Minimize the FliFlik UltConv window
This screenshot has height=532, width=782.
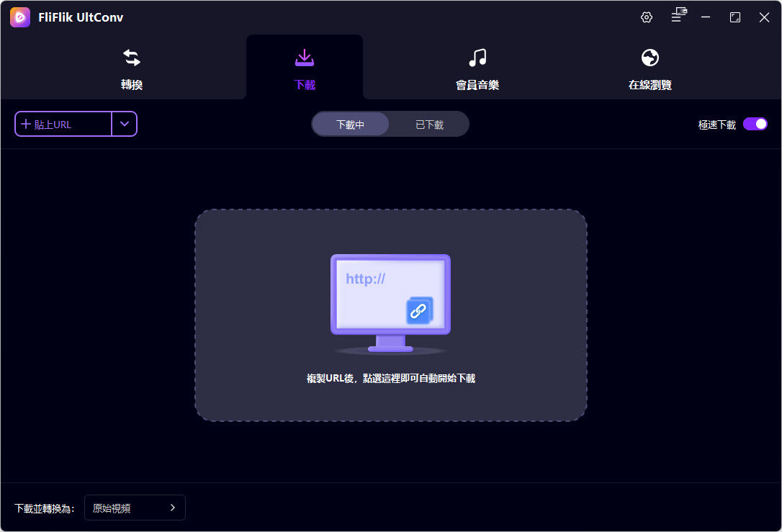[705, 17]
